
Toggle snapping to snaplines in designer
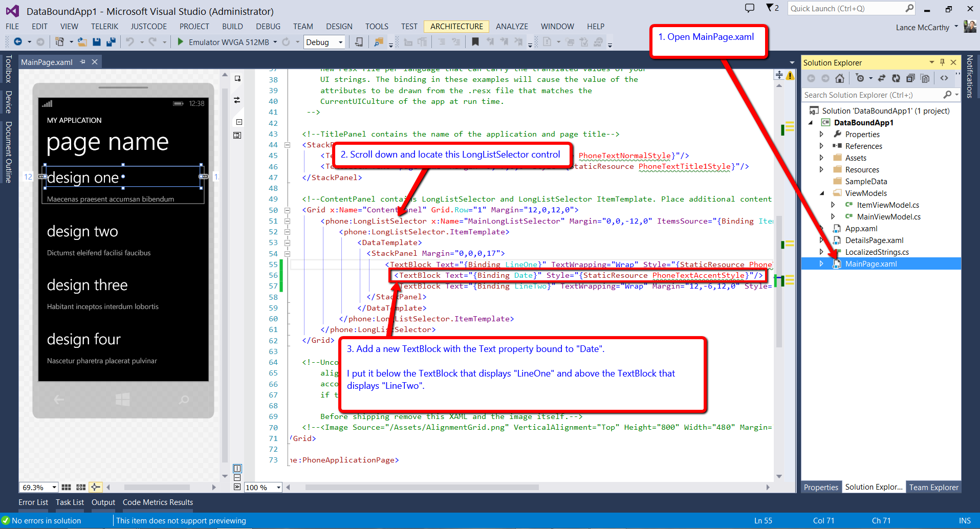(x=95, y=488)
